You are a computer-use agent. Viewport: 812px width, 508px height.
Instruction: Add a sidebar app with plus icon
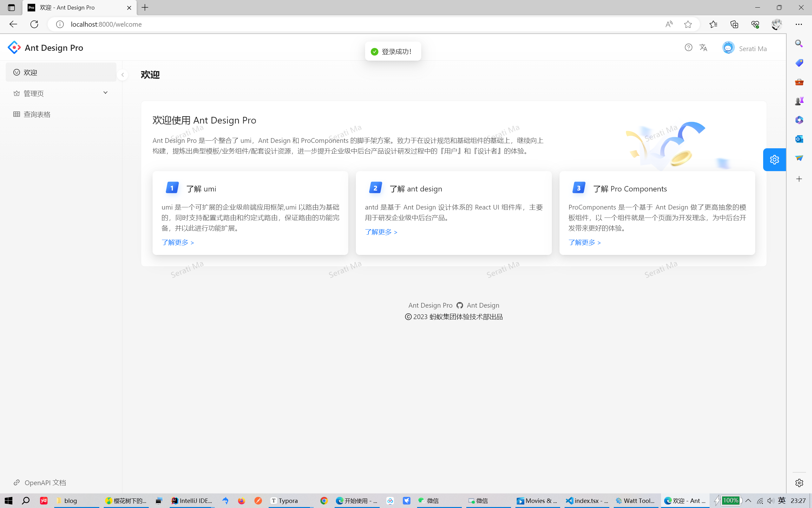pos(799,179)
